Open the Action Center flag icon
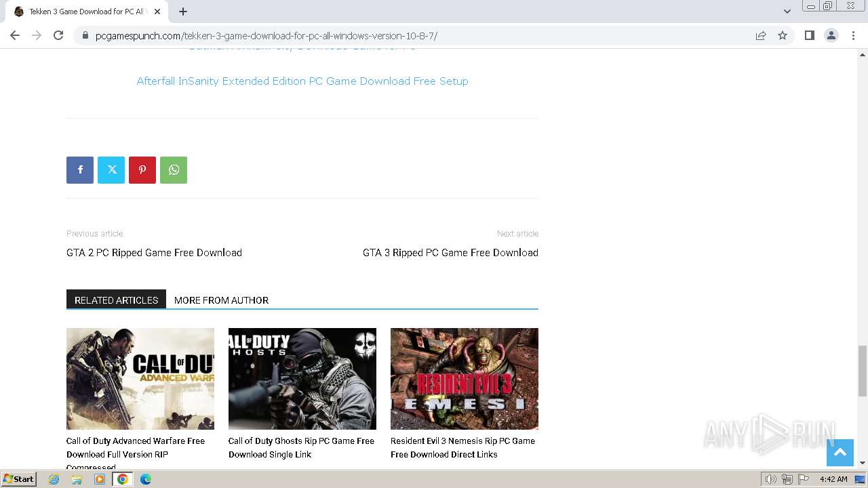 [804, 479]
